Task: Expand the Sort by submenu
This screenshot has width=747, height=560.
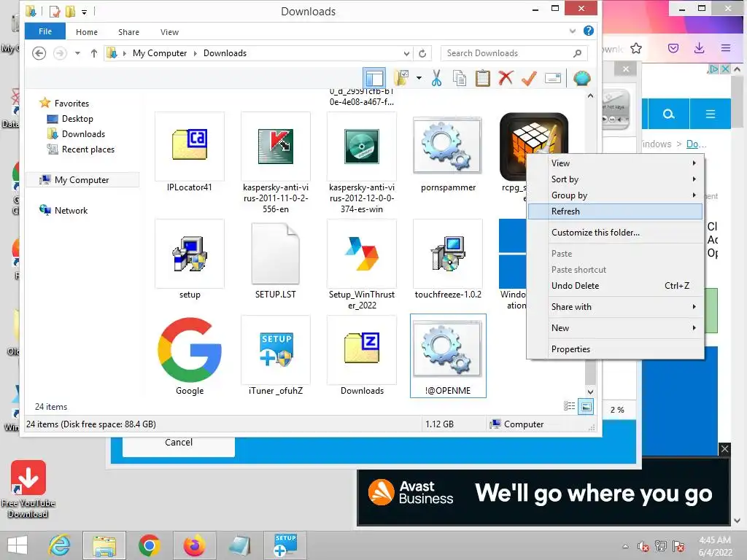Action: (x=615, y=179)
